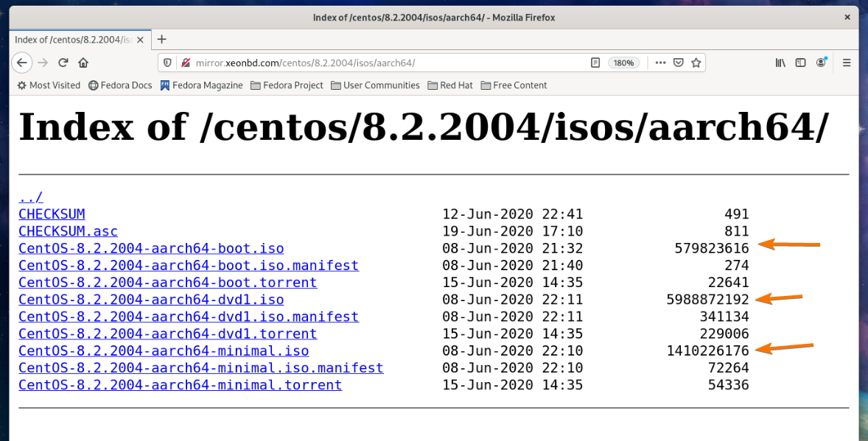
Task: Open Free Content bookmark folder
Action: 514,85
